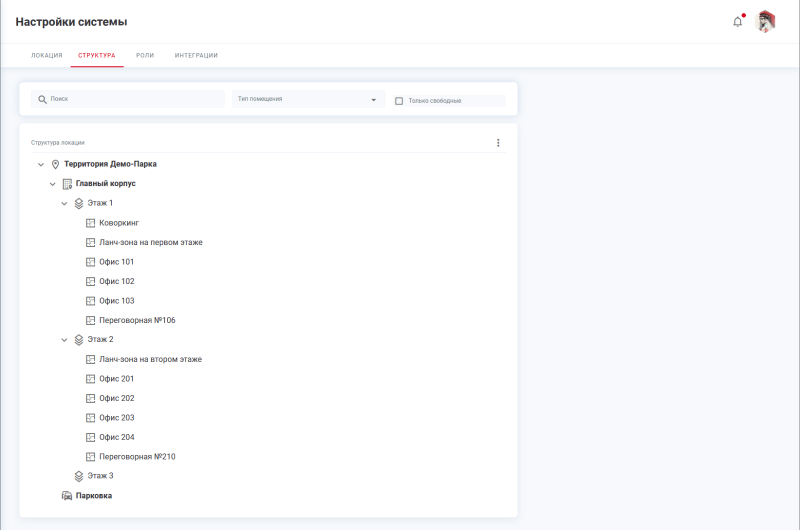
Task: Click the user avatar in header
Action: tap(766, 22)
